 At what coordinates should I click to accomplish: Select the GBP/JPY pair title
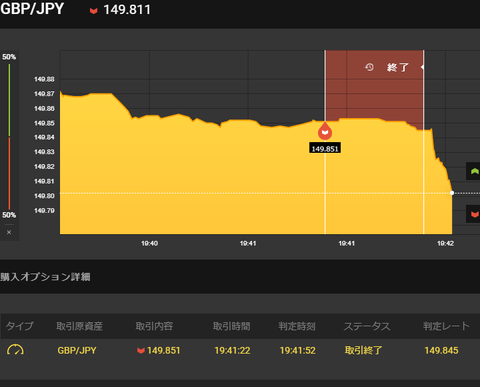(32, 9)
